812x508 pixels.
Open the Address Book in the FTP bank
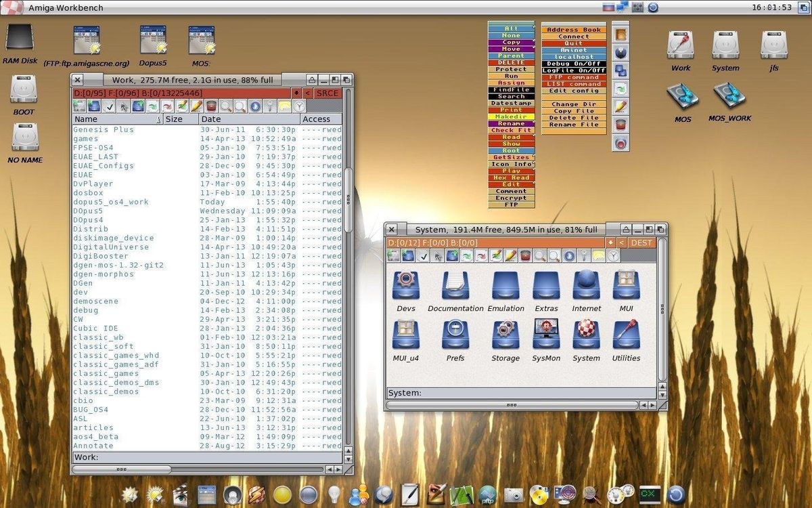pyautogui.click(x=572, y=30)
